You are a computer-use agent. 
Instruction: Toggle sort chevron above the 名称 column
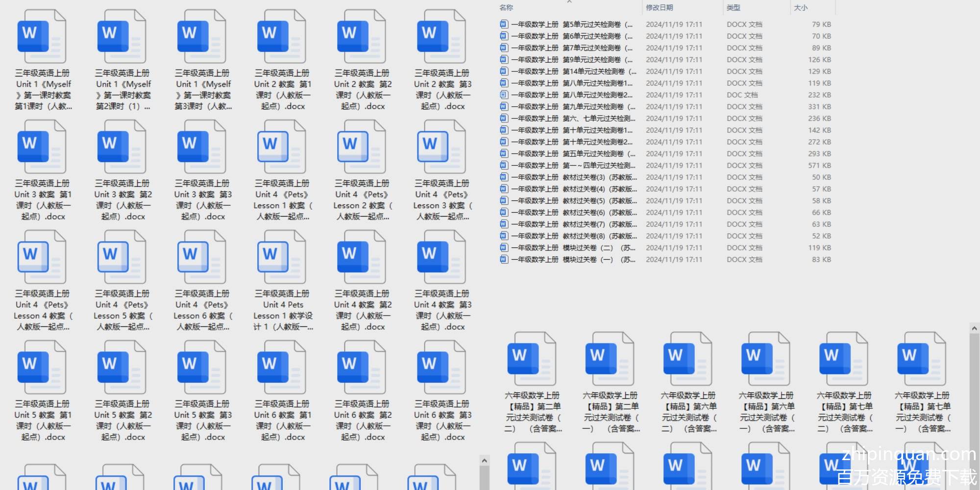569,2
